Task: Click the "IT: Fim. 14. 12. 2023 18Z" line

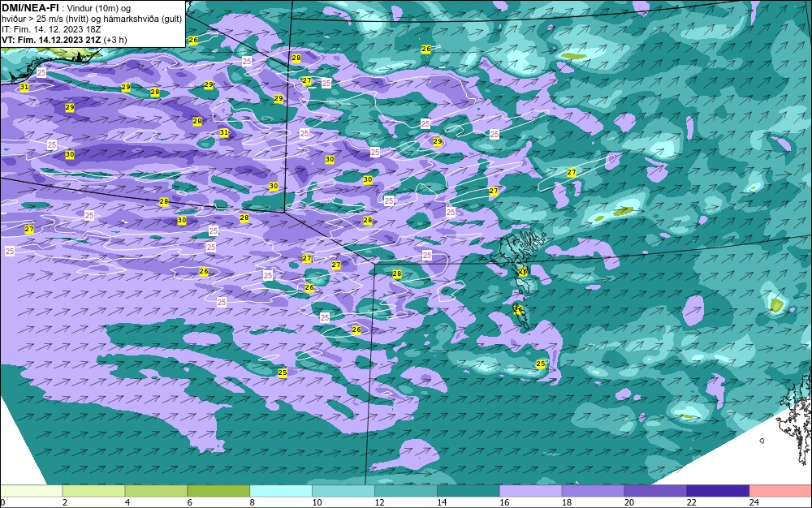Action: [51, 29]
